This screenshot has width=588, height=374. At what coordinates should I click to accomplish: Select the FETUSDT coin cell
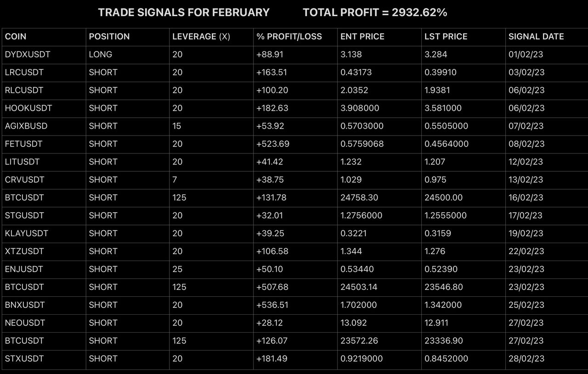[24, 144]
